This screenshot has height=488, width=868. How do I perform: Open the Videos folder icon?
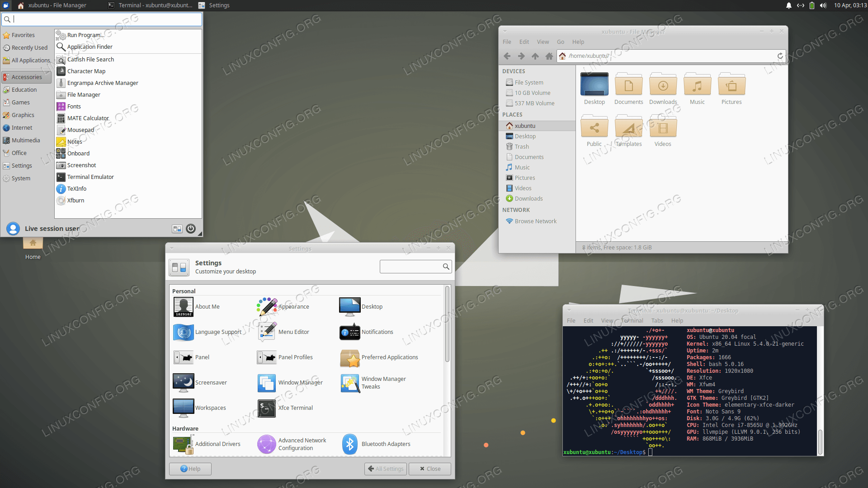[663, 126]
